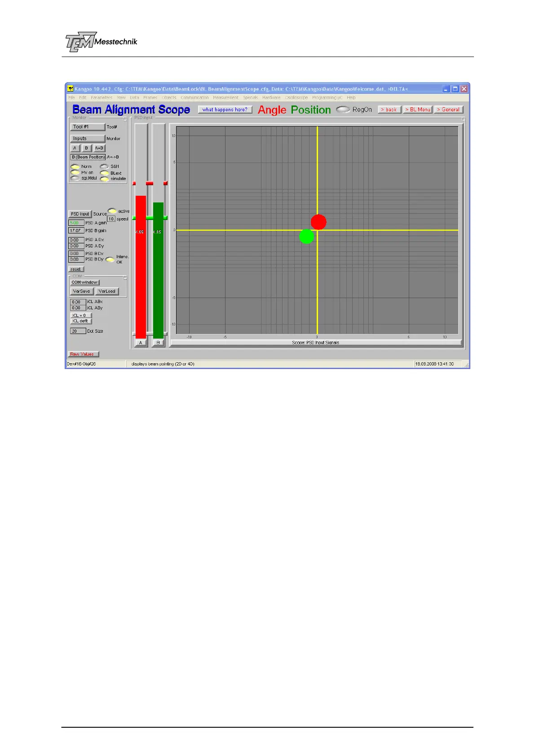Open the View menu

pyautogui.click(x=121, y=97)
